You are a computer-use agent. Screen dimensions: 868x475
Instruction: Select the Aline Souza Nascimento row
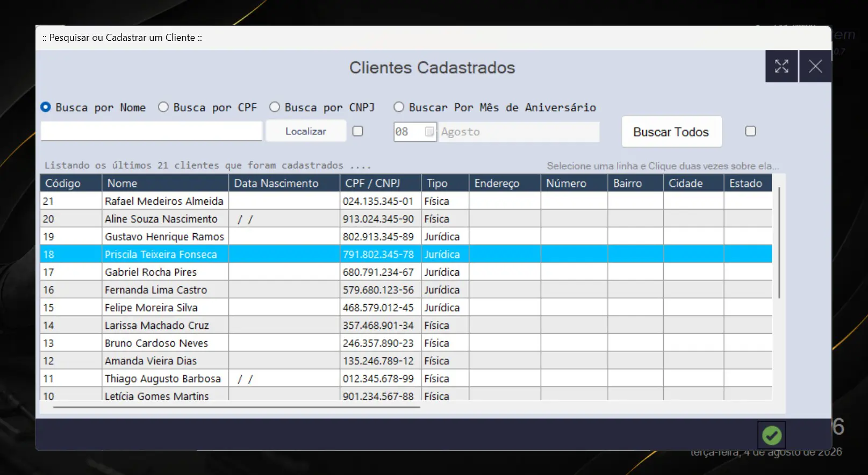pyautogui.click(x=406, y=219)
